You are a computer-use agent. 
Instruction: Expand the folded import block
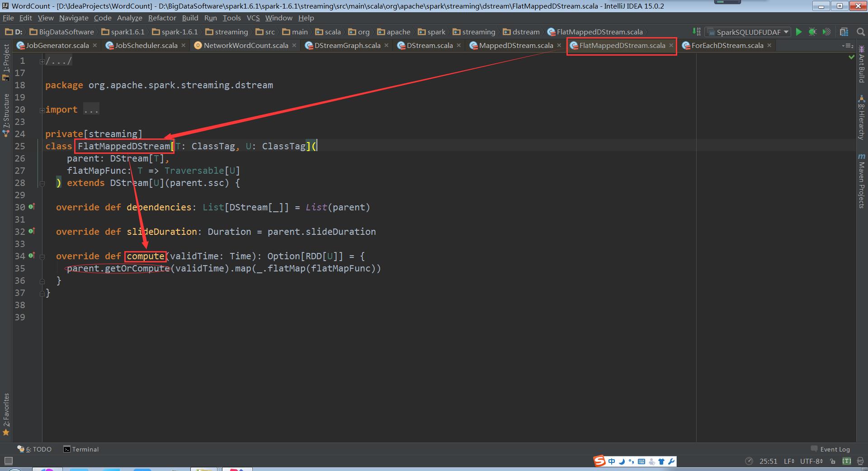(x=42, y=109)
